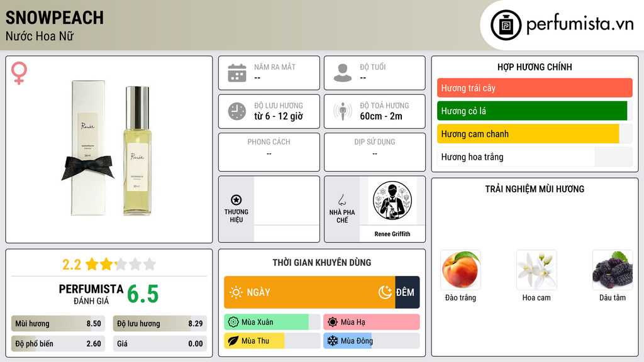The image size is (644, 362).
Task: Click the perfumista.vn perfume bottle logo icon
Action: pyautogui.click(x=506, y=25)
